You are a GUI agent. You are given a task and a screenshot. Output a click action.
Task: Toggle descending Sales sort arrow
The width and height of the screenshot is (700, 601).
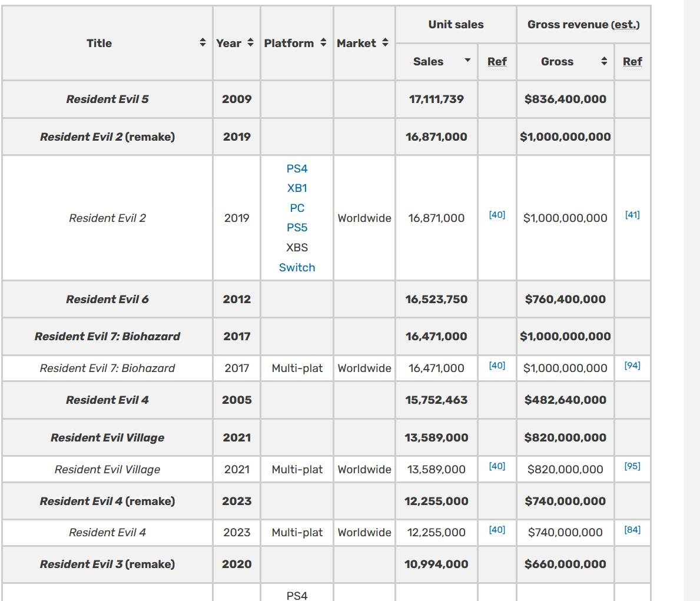(467, 60)
